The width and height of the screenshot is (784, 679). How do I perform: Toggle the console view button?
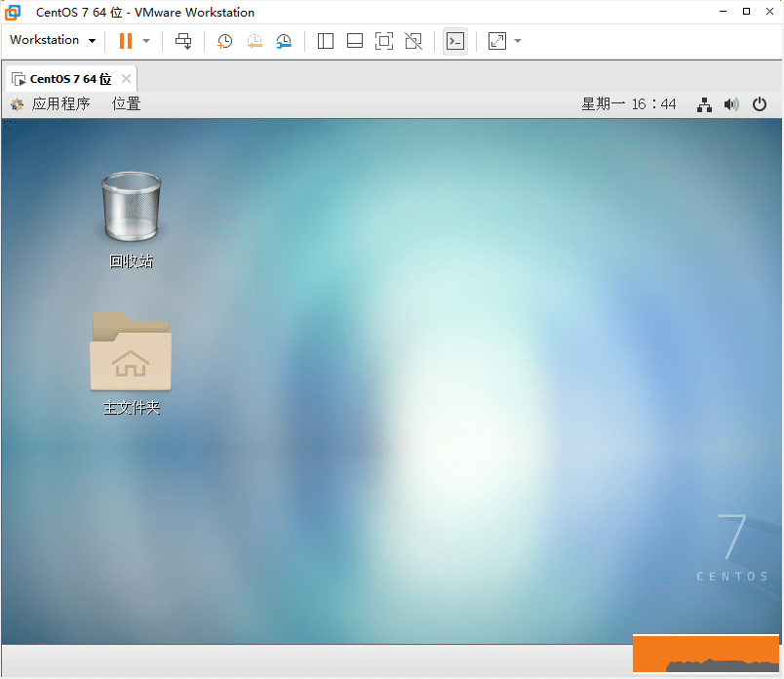pyautogui.click(x=455, y=41)
